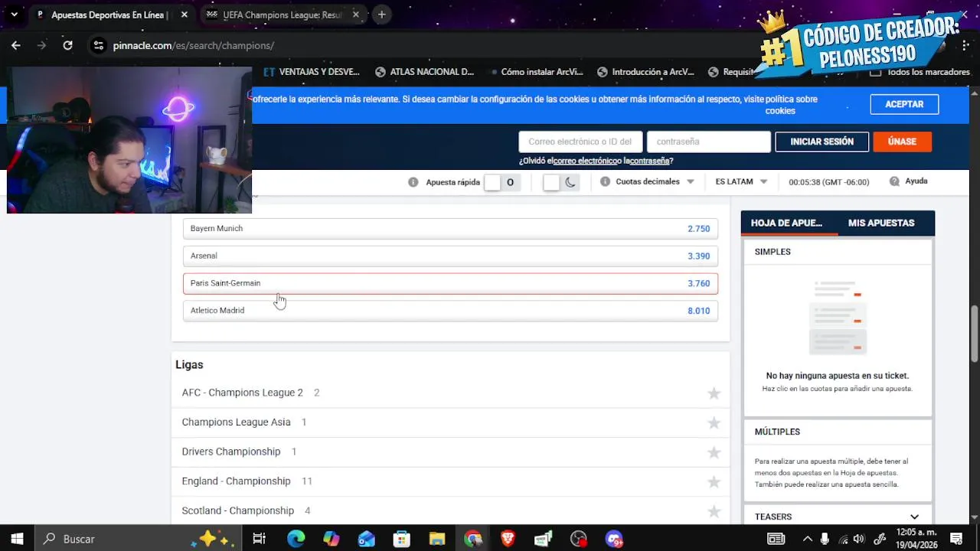Open Copilot from taskbar
This screenshot has width=980, height=551.
(x=331, y=539)
